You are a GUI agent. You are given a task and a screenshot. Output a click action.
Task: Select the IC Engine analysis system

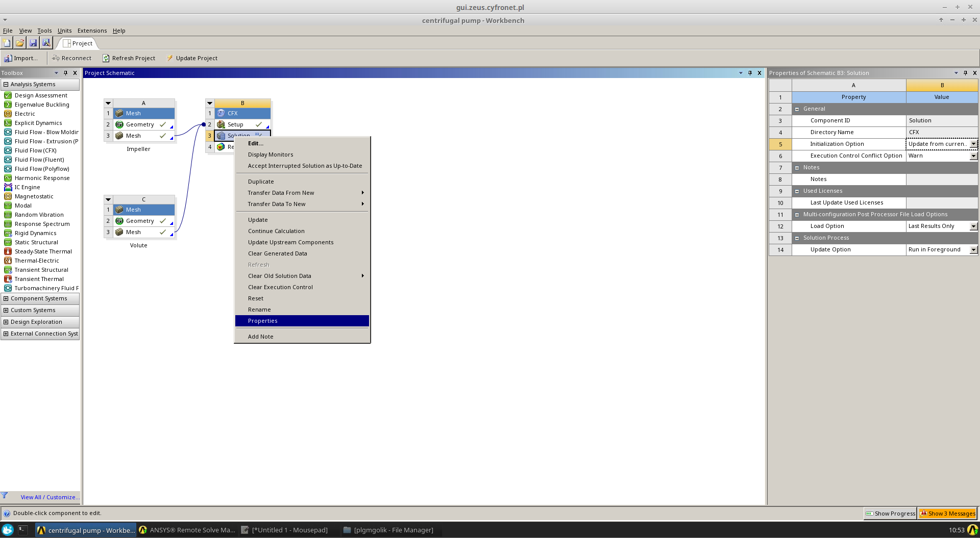click(x=27, y=187)
